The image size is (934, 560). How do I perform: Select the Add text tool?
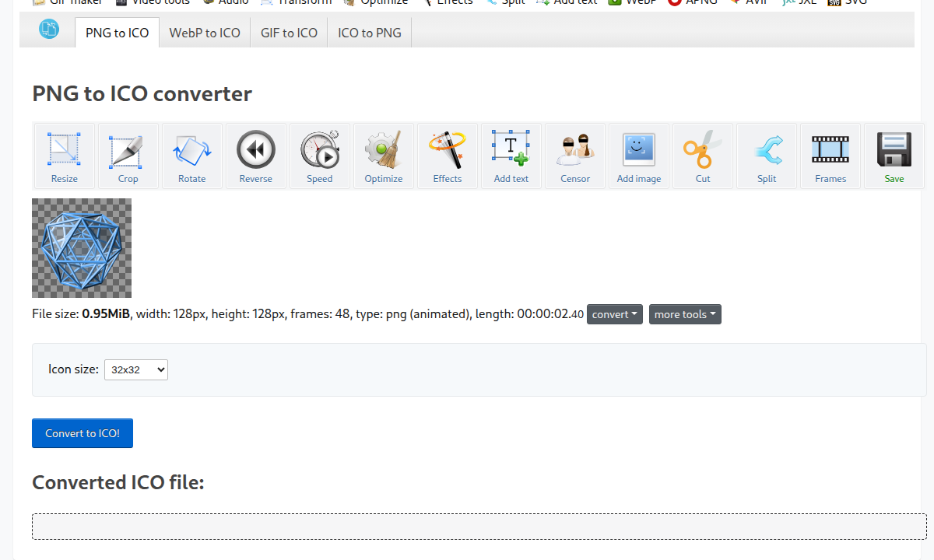(511, 156)
